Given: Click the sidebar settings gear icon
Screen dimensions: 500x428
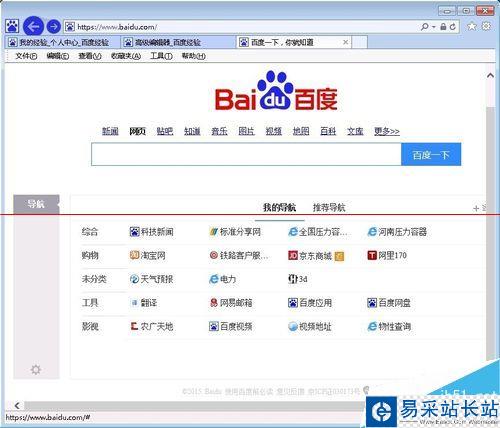Looking at the screenshot, I should [36, 369].
